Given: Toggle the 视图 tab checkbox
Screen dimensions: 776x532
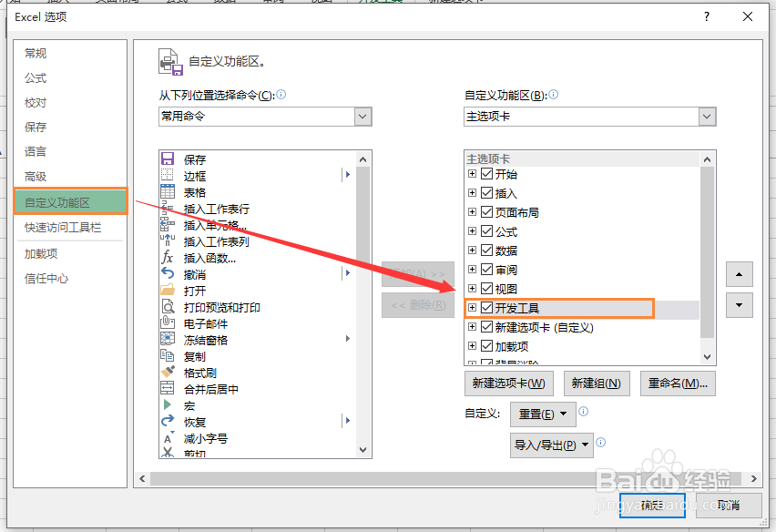Looking at the screenshot, I should [487, 289].
